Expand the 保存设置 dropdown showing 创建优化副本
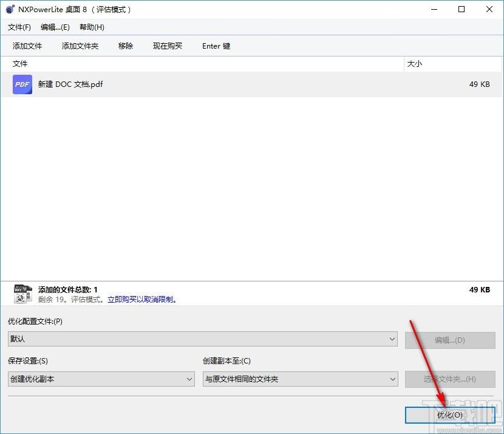The image size is (504, 434). pos(101,379)
